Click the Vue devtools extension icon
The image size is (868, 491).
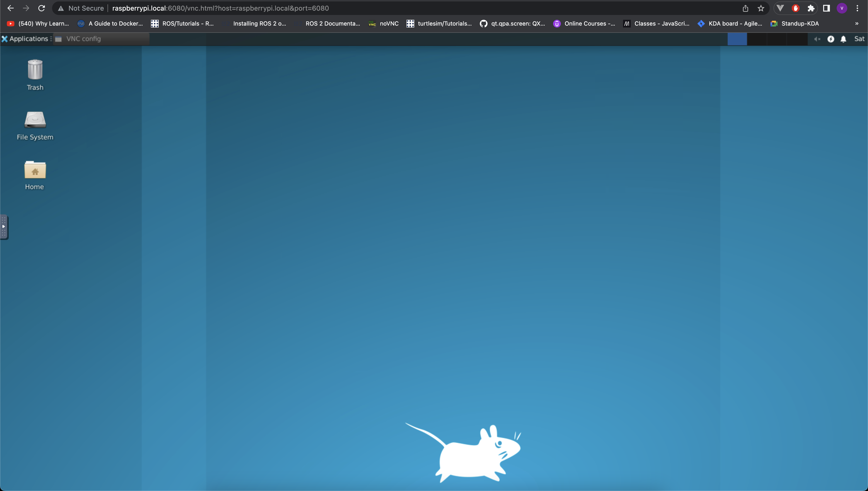780,8
